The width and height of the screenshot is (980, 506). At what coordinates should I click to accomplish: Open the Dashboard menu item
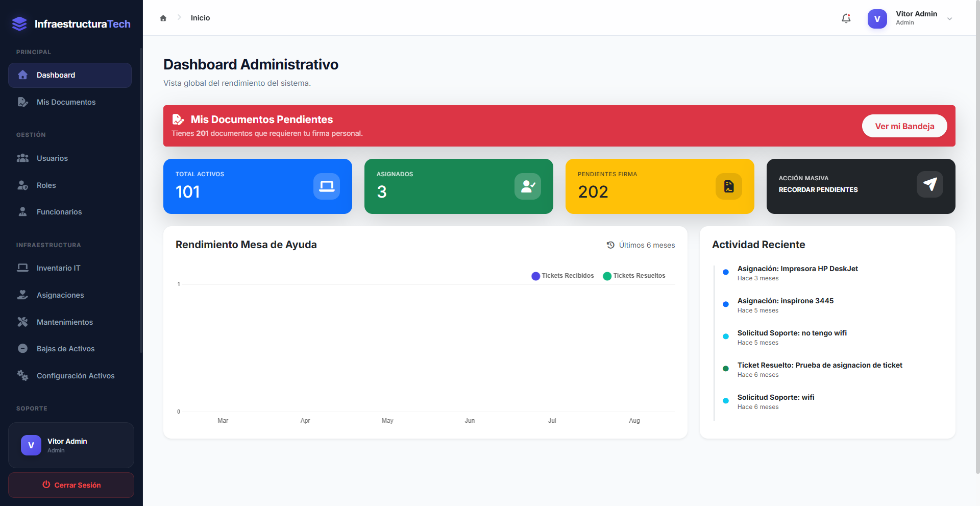click(70, 75)
